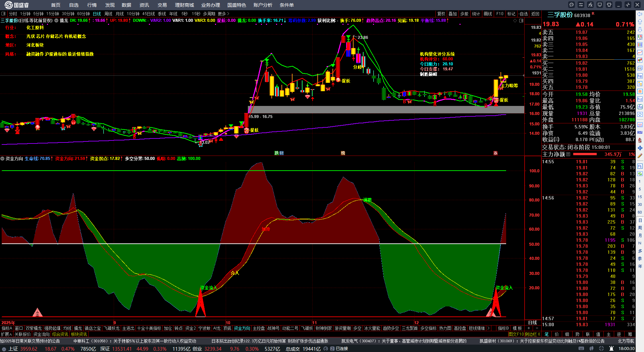Toggle the 统计 statistics button
The image size is (644, 352).
click(x=476, y=14)
